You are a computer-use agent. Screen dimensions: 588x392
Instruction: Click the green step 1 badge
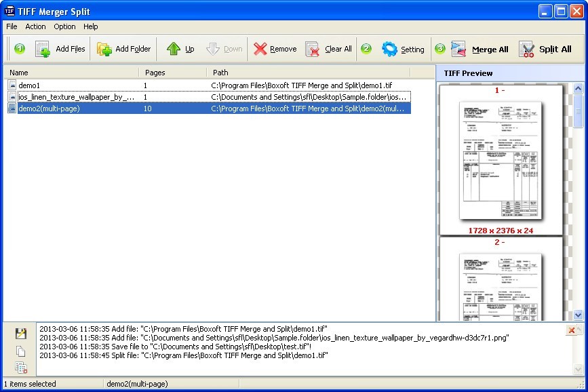[20, 48]
